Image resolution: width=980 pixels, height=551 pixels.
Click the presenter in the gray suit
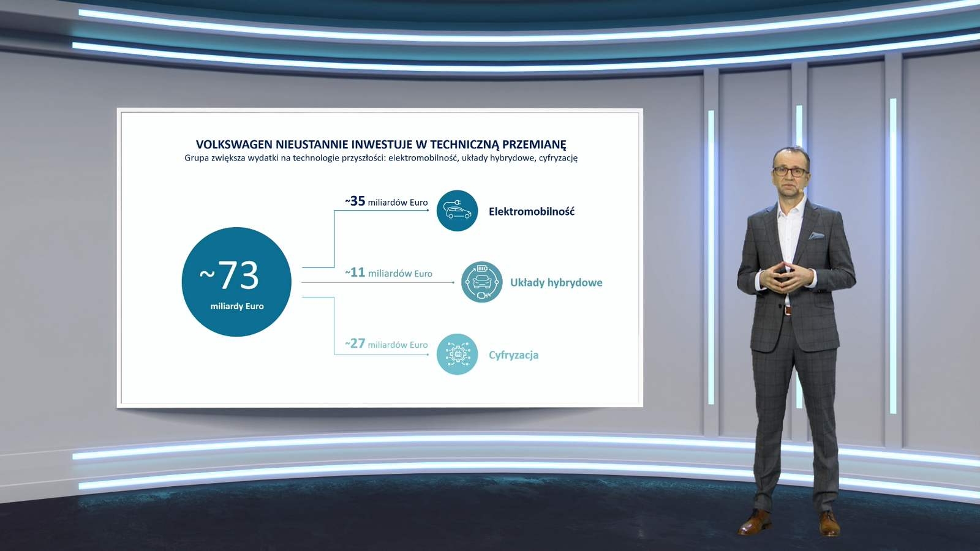(x=795, y=340)
